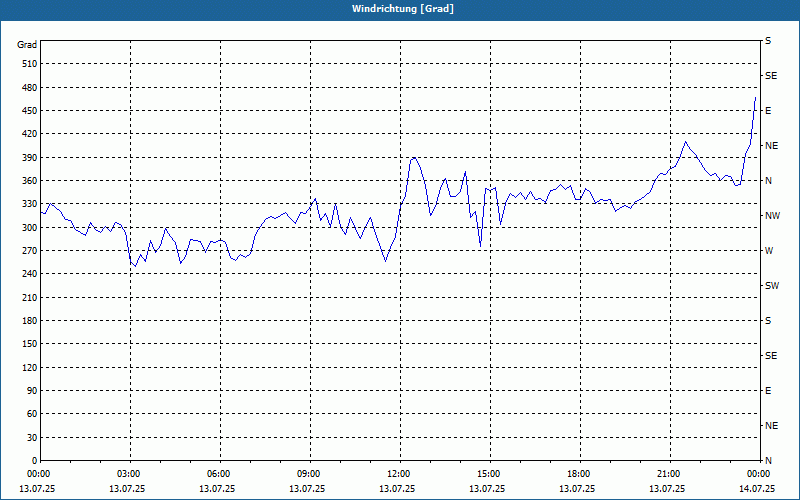Click compass label 'N' level with 0

click(769, 461)
